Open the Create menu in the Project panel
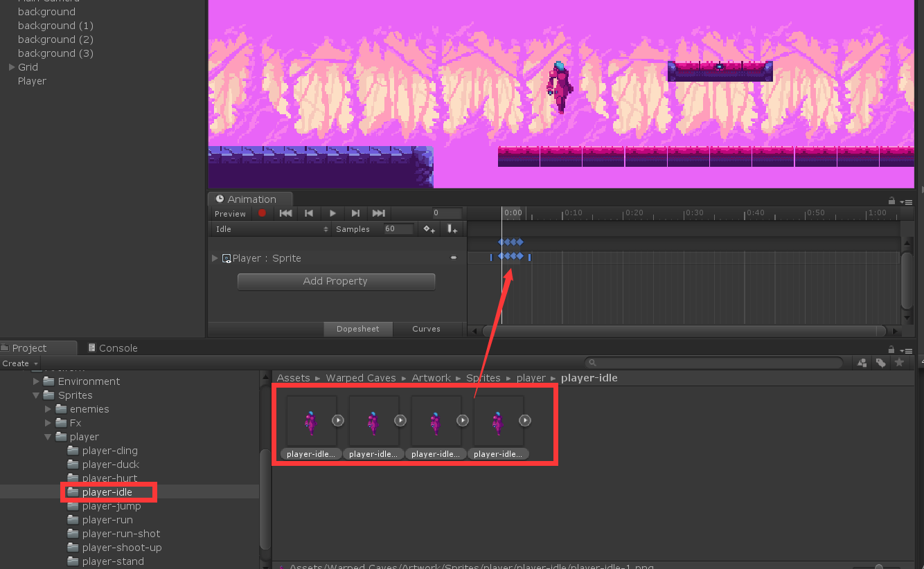This screenshot has height=569, width=924. pos(19,363)
